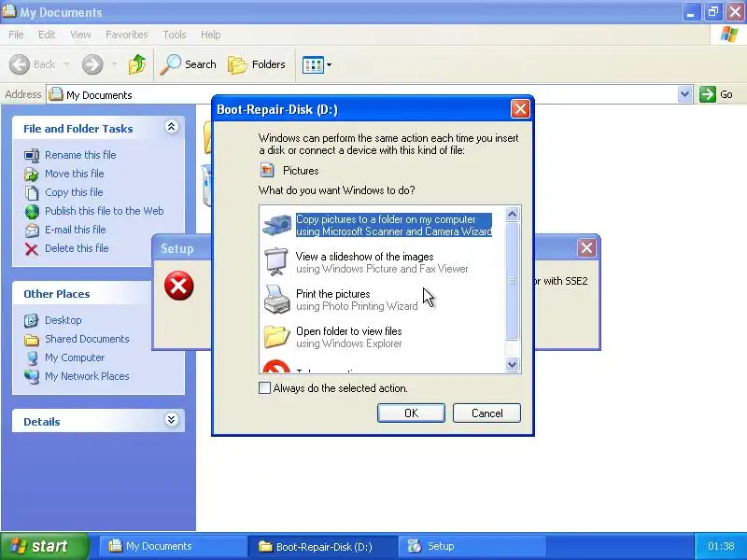This screenshot has width=747, height=560.
Task: Click the action list scrollbar thumb
Action: 512,282
